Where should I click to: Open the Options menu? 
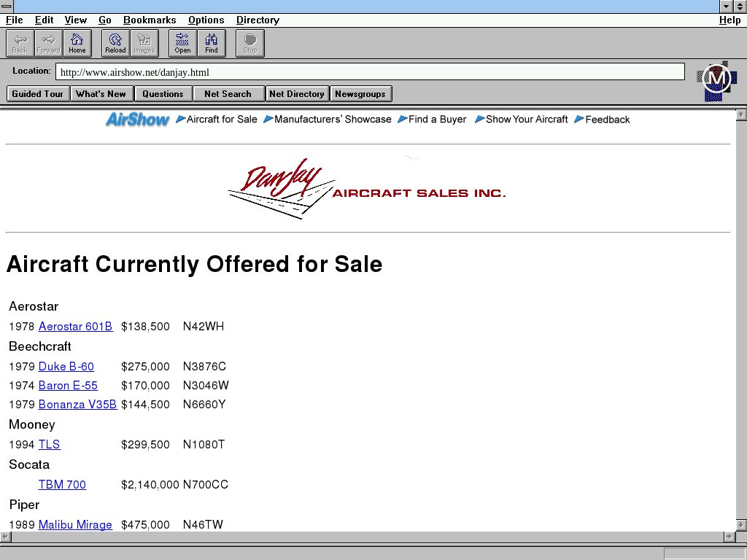click(206, 20)
